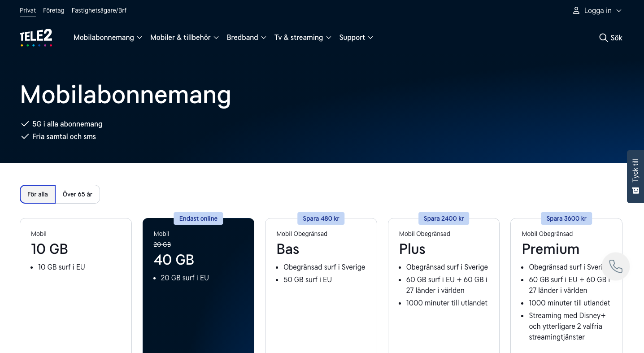
Task: Click the Endast online badge
Action: [x=198, y=218]
